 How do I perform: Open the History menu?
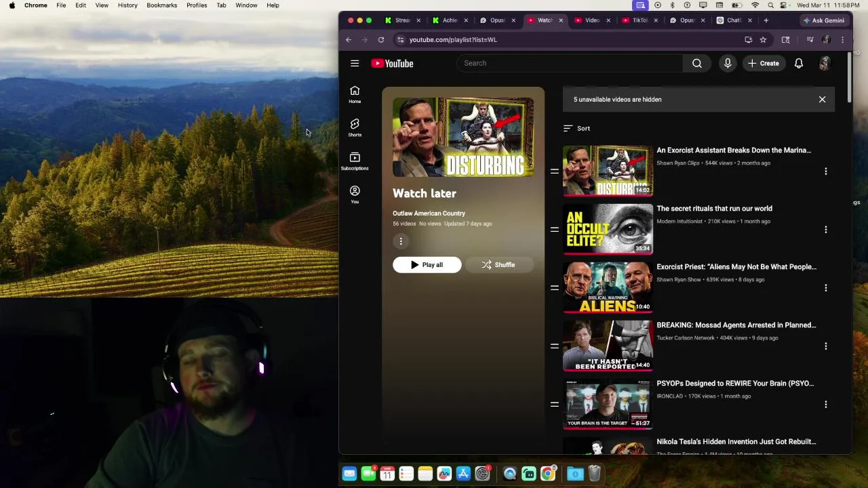click(127, 5)
